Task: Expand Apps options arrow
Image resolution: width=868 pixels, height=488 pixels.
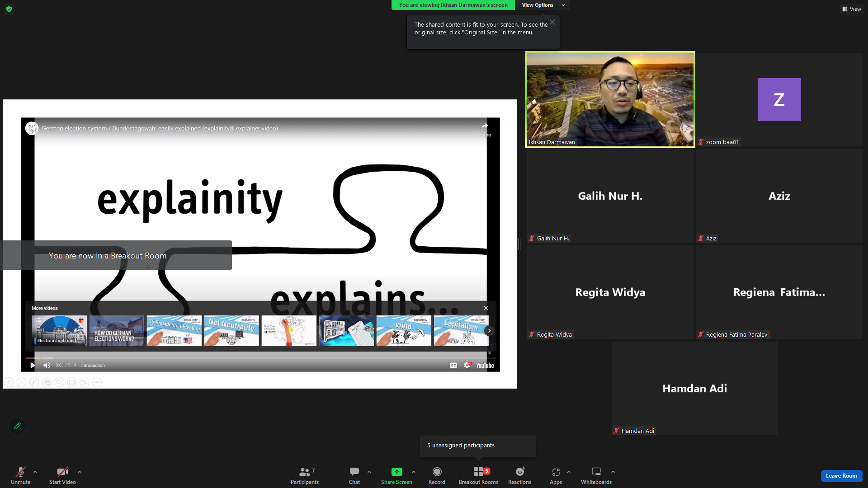Action: point(569,472)
